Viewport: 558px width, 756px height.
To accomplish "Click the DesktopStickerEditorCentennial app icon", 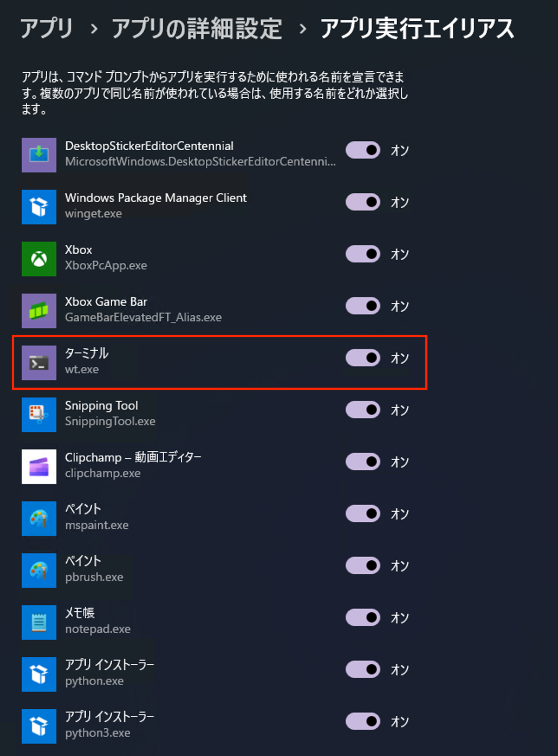I will click(x=39, y=155).
